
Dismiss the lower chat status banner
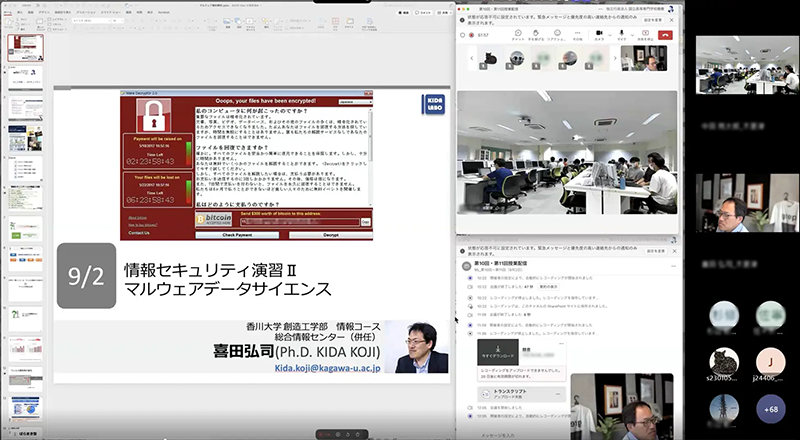673,251
